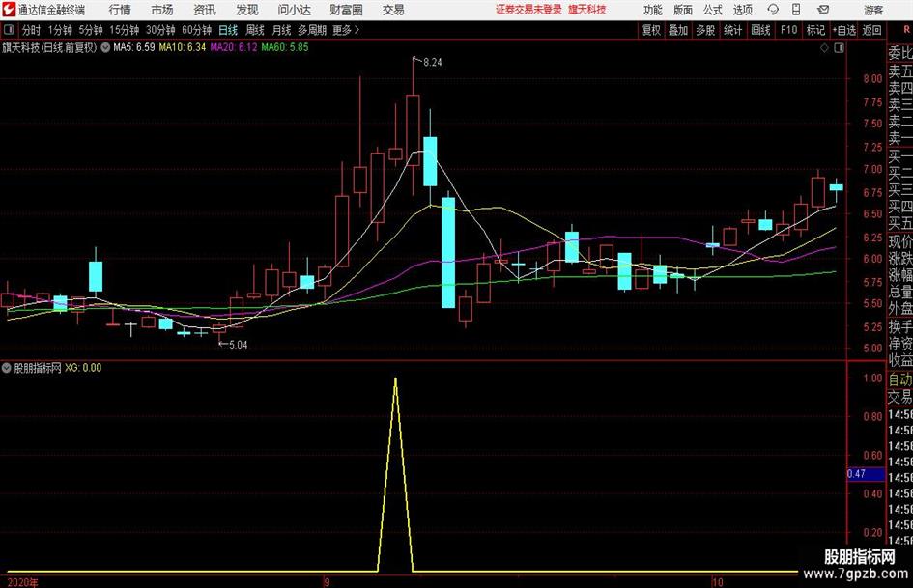Toggle the right sidebar panel icon
913x588 pixels.
(839, 48)
